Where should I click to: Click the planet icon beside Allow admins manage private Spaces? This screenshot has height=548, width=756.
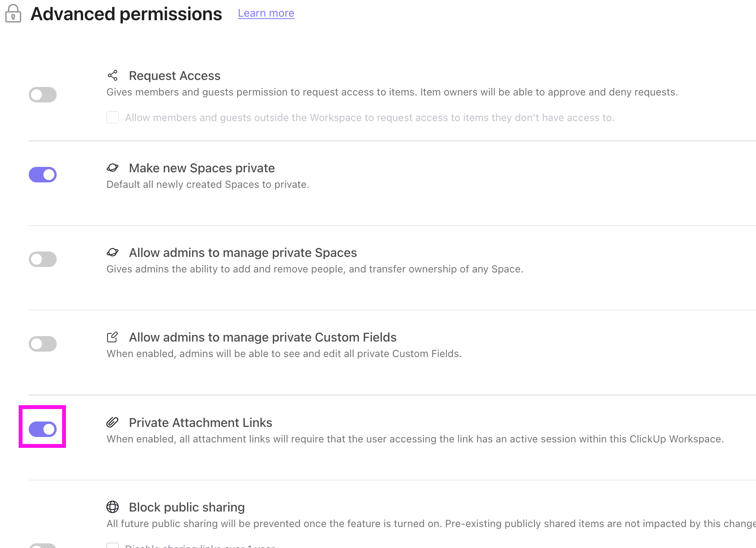pos(113,252)
